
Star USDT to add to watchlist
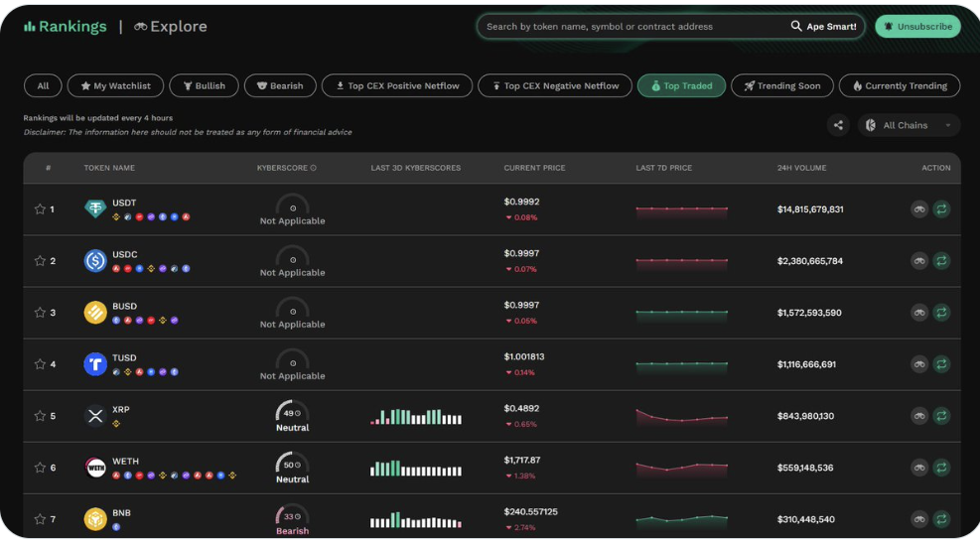coord(40,209)
